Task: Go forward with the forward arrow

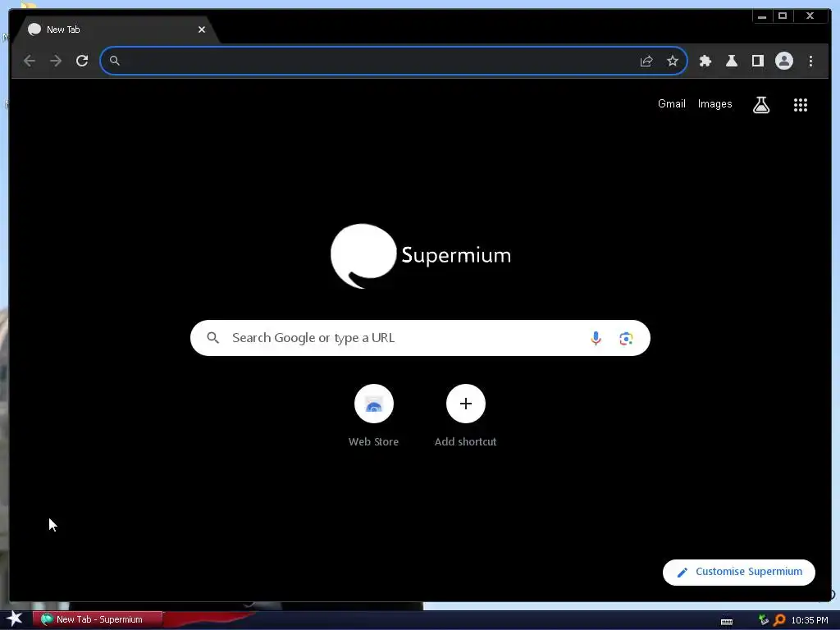Action: click(x=56, y=61)
